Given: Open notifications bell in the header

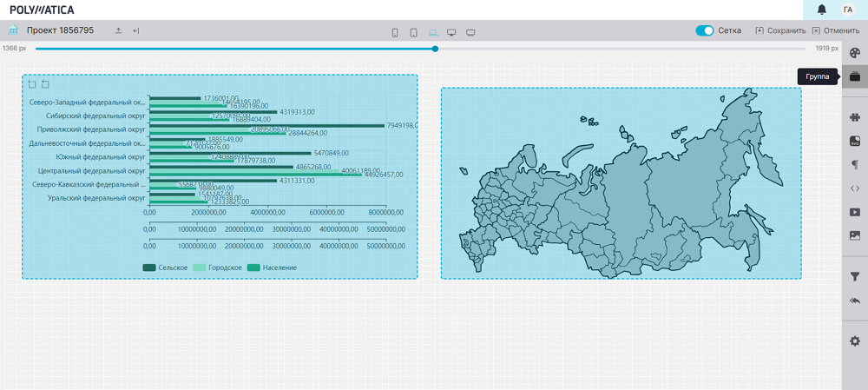Looking at the screenshot, I should (822, 10).
